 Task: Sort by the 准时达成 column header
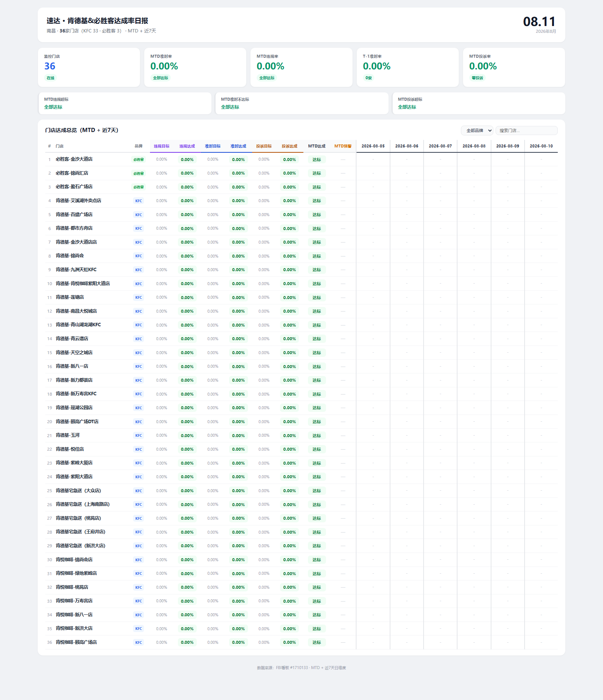[238, 146]
